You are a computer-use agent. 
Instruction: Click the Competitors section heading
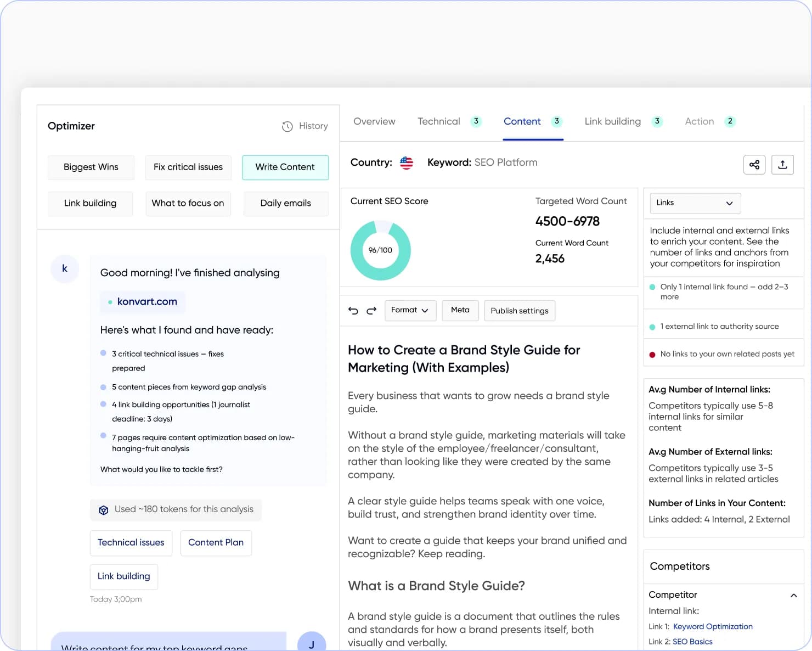pyautogui.click(x=680, y=566)
